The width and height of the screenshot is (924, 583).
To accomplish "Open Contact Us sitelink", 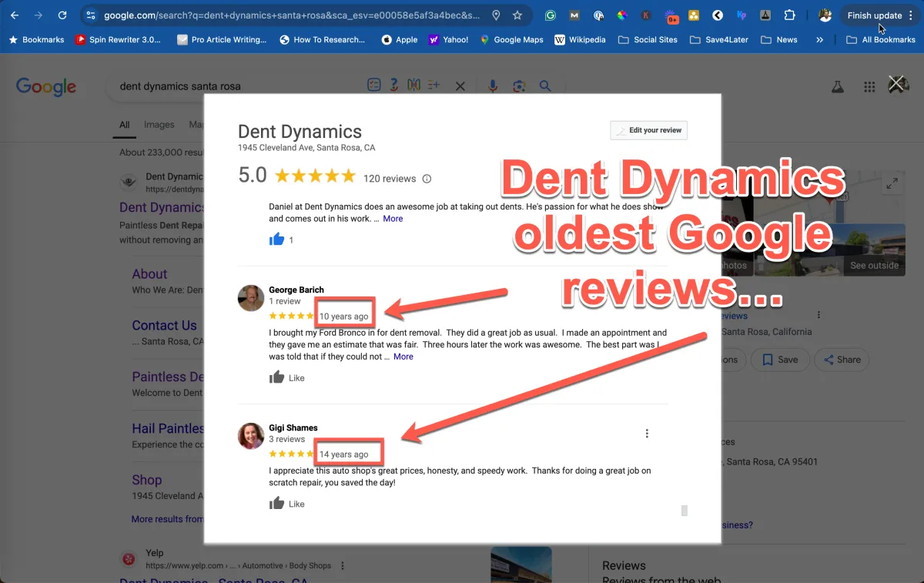I will 164,326.
